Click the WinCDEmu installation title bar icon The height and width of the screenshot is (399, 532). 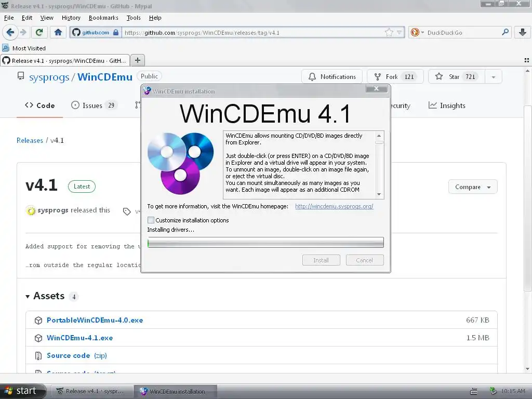click(147, 91)
